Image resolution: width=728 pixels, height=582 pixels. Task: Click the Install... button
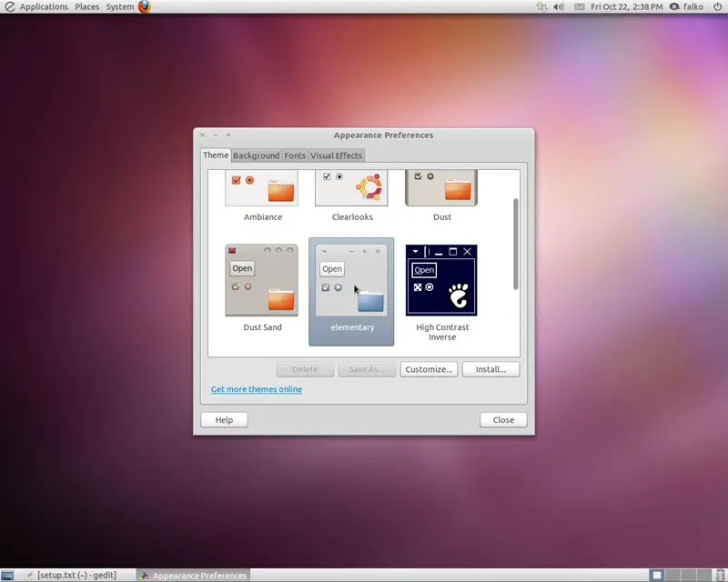[x=490, y=369]
